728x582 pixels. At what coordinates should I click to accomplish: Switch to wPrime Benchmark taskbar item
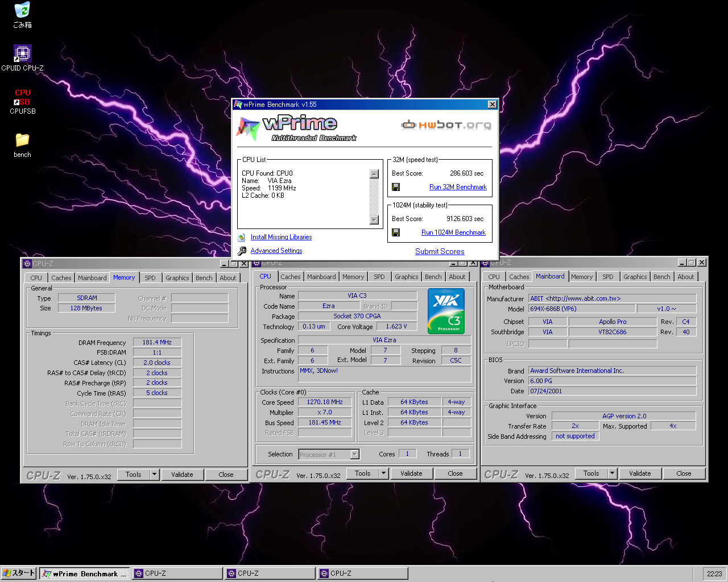(84, 573)
